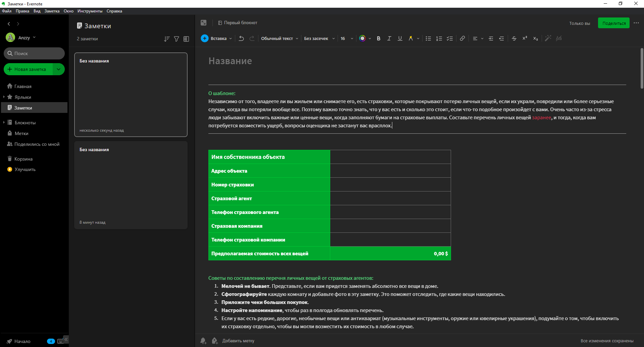
Task: Insert a link with the chain icon
Action: (462, 38)
